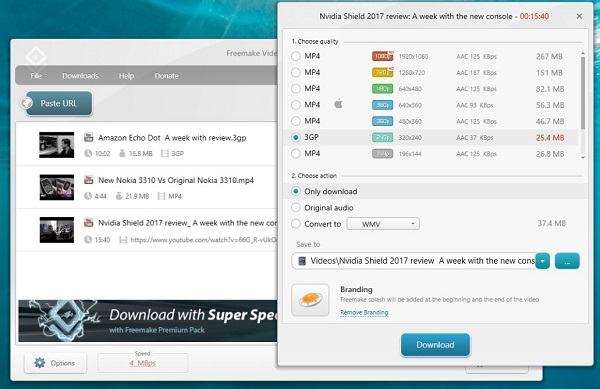
Task: Open the Options button
Action: pos(55,363)
